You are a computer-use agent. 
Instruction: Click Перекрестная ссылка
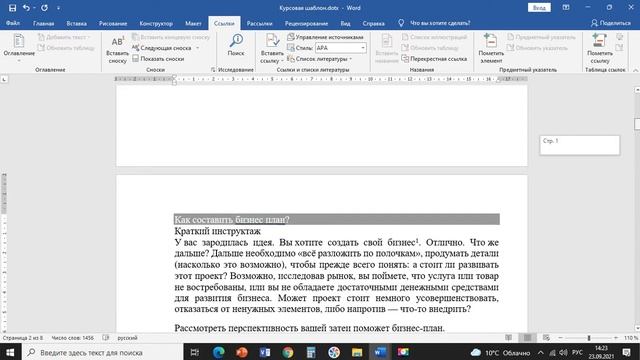pos(434,59)
